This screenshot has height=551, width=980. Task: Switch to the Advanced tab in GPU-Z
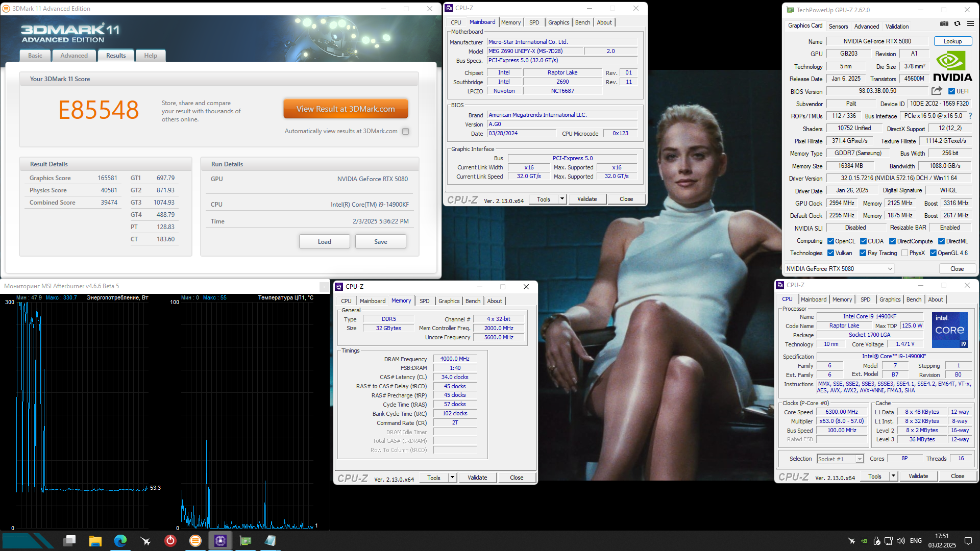[x=867, y=27]
